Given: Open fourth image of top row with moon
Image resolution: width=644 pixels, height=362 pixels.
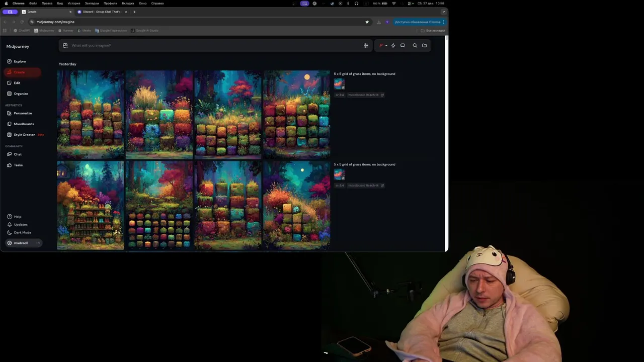Looking at the screenshot, I should pos(297,115).
